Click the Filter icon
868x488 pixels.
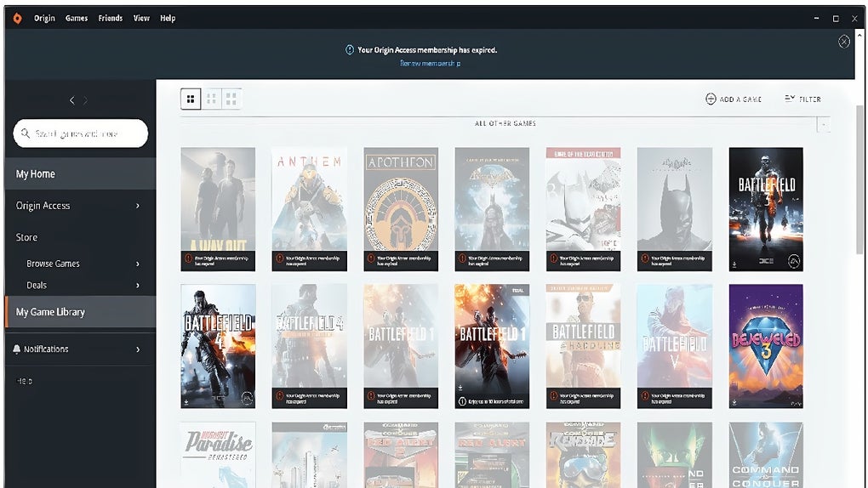(790, 99)
